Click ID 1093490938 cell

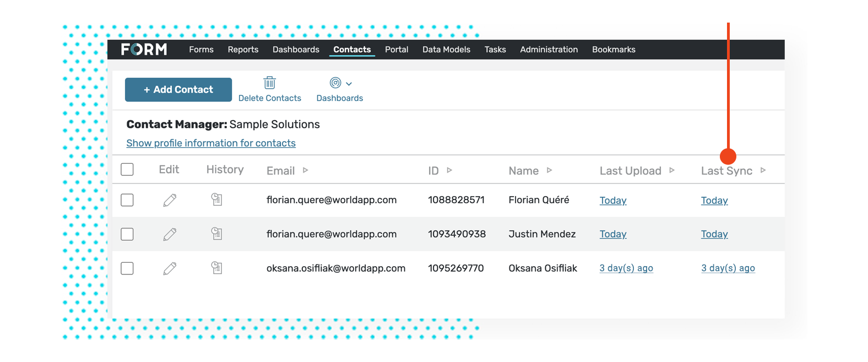tap(457, 234)
